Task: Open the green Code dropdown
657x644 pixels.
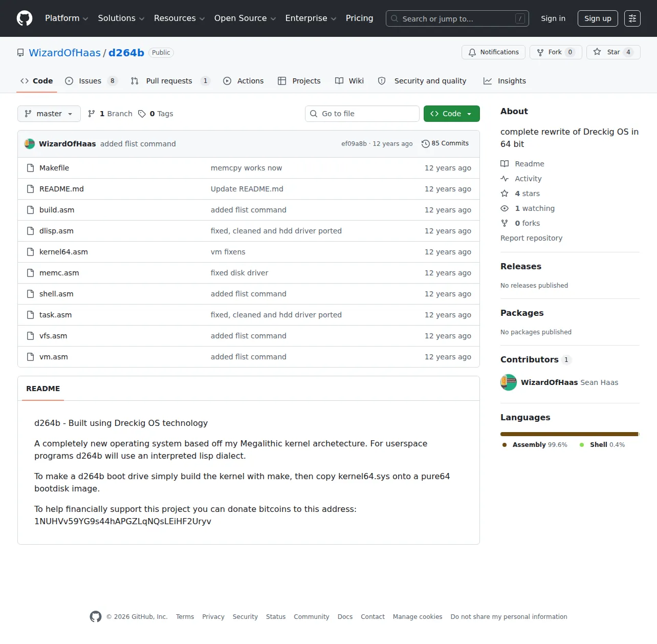Action: click(452, 114)
